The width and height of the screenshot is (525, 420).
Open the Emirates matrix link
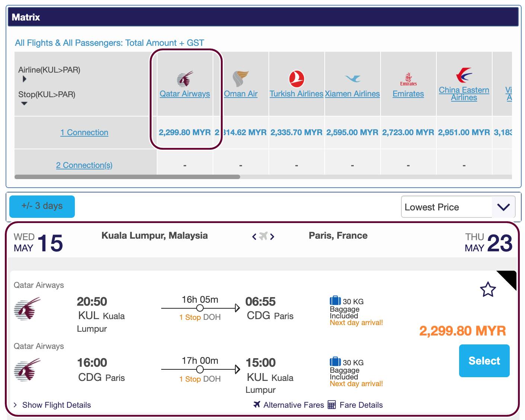[408, 94]
